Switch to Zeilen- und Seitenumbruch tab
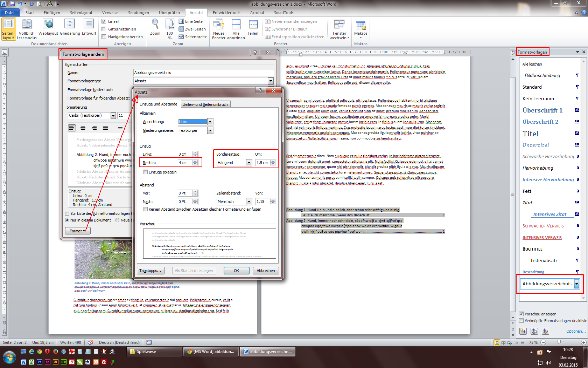 [x=205, y=104]
